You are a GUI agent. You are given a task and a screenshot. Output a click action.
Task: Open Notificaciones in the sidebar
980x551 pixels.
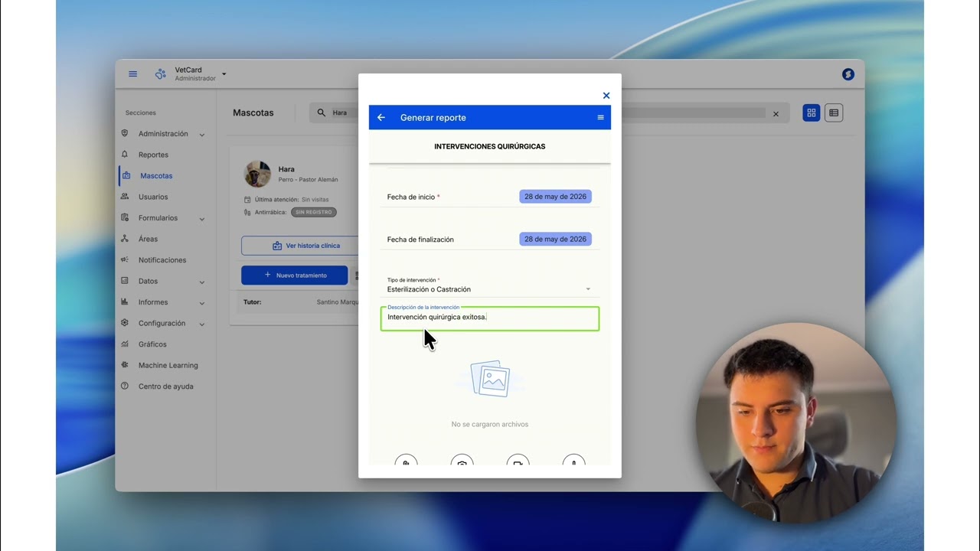[162, 260]
